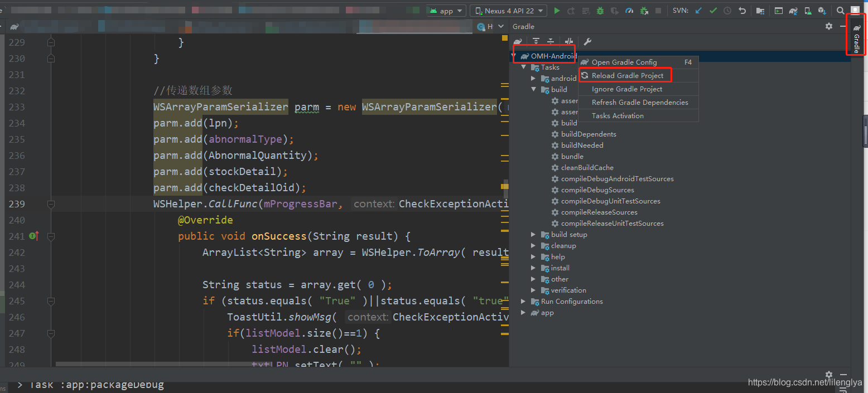Viewport: 868px width, 393px height.
Task: Select buildDependents Gradle task
Action: 589,134
